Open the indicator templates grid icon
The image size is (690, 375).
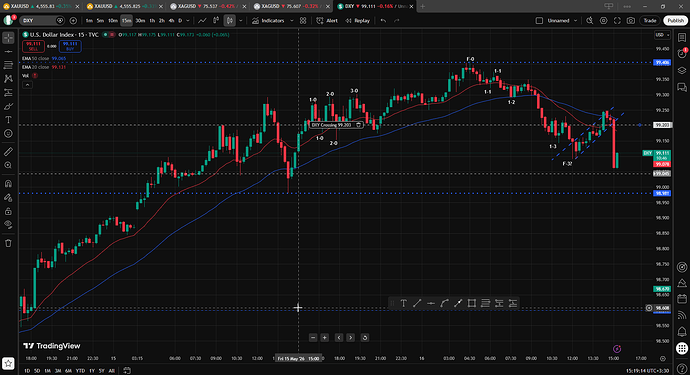point(303,21)
